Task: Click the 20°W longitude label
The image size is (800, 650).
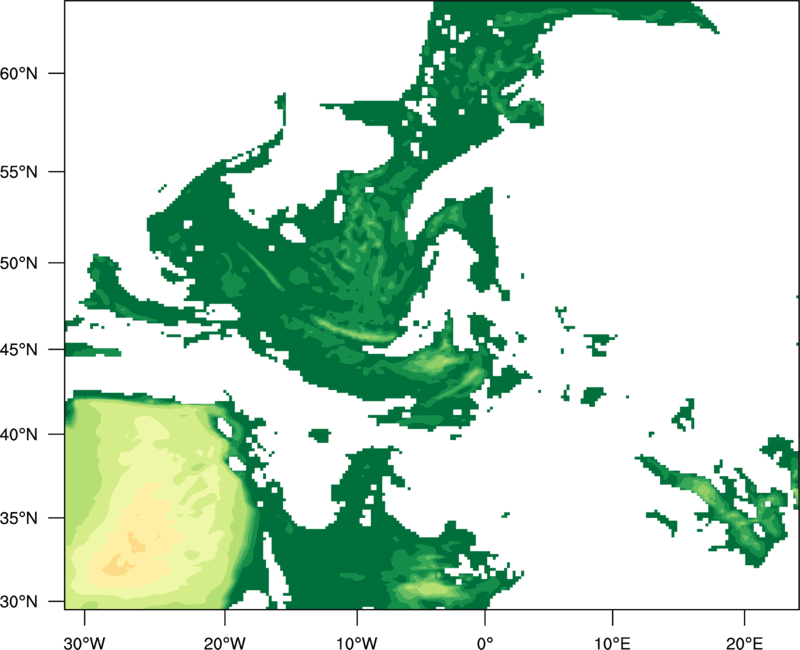Action: pos(224,643)
